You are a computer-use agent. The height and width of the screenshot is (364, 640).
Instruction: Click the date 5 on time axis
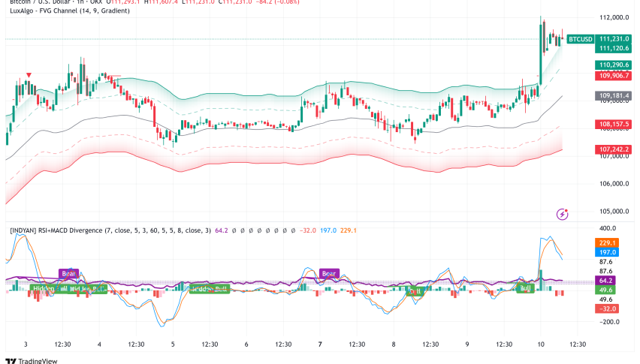coord(173,344)
